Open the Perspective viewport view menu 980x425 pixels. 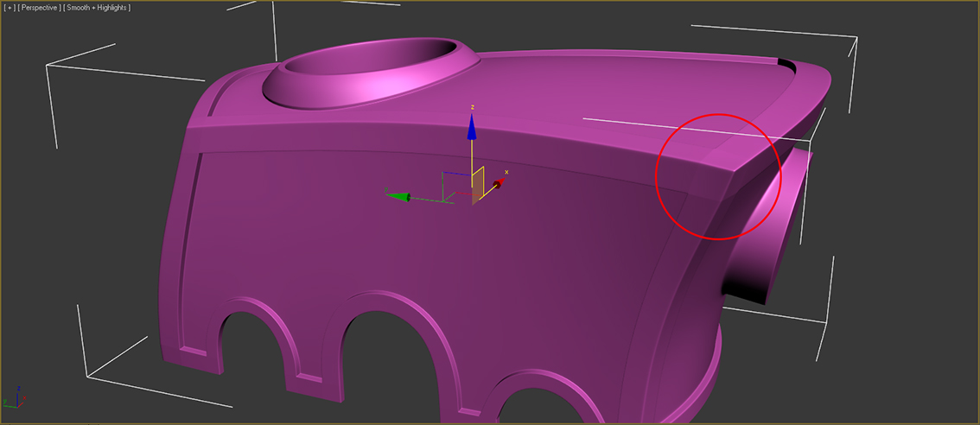tap(39, 8)
